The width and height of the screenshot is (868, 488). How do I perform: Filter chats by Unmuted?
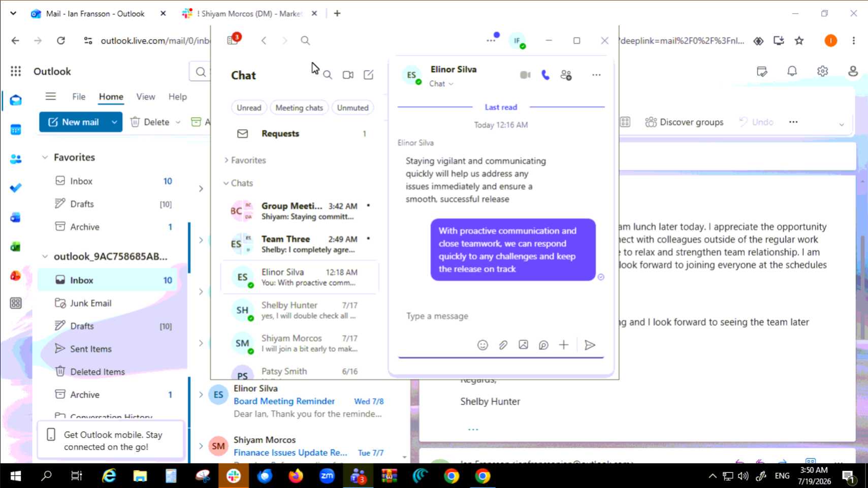[x=352, y=108]
